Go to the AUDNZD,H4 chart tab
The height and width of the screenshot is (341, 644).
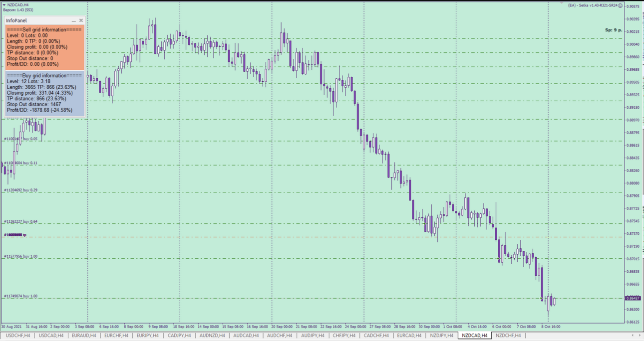[x=212, y=336]
